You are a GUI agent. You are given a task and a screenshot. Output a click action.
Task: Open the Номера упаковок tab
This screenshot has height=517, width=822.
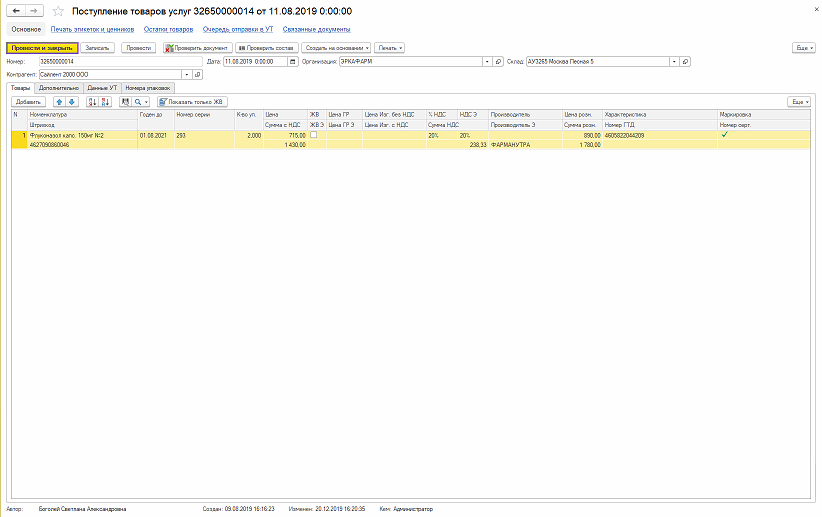(x=149, y=88)
